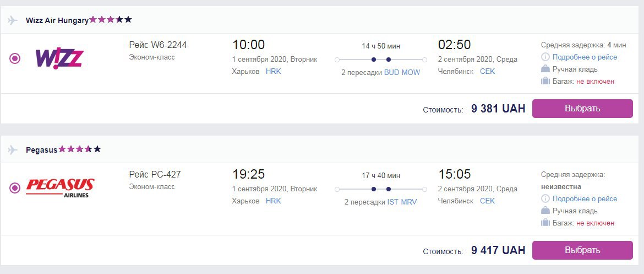The image size is (644, 274).
Task: Click hand luggage bag icon for Wizz flight
Action: coord(545,69)
